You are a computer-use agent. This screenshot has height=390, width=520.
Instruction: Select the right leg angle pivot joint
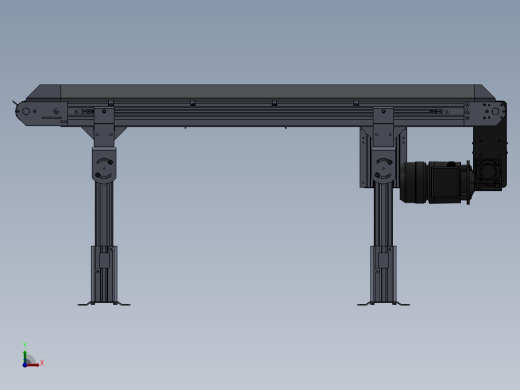pos(383,166)
